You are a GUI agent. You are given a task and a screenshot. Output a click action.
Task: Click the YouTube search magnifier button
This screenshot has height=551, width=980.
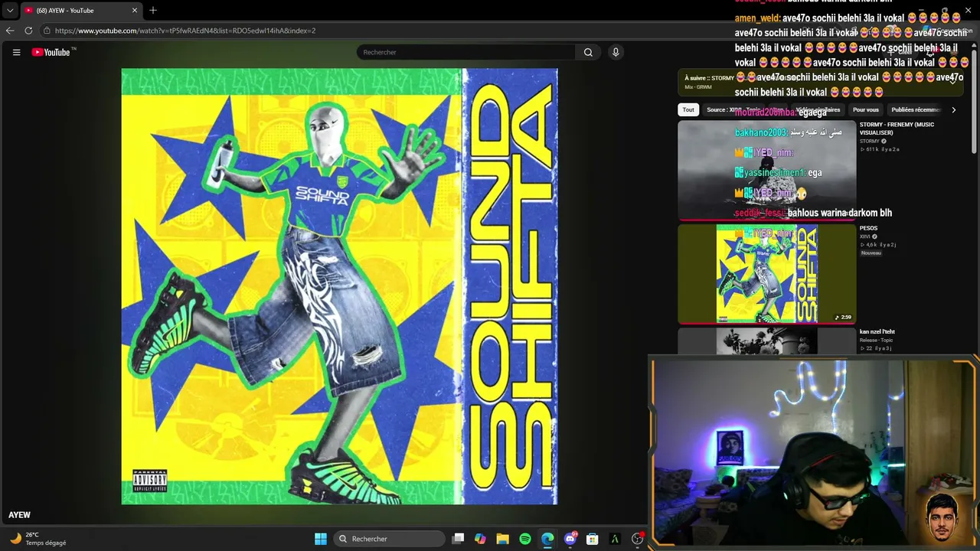tap(588, 52)
